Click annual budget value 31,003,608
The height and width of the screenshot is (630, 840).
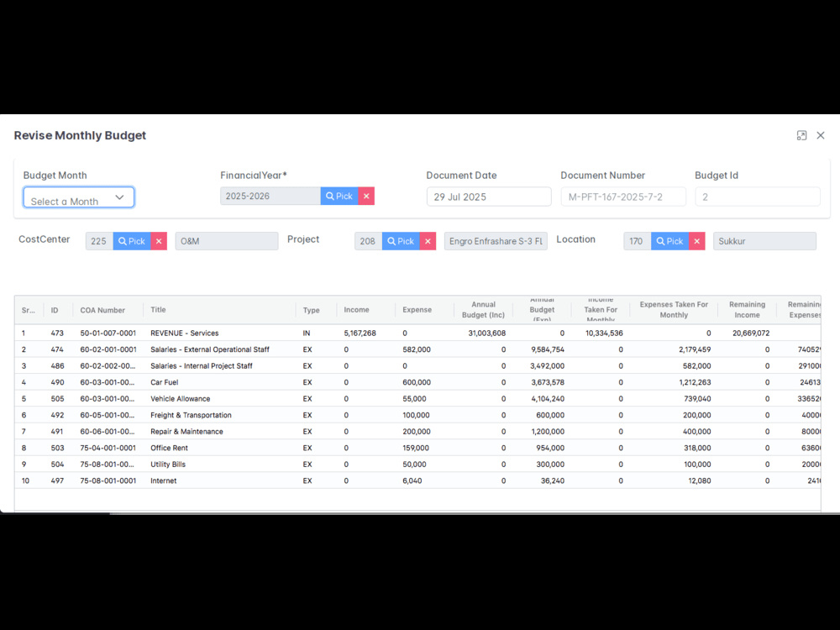(486, 333)
